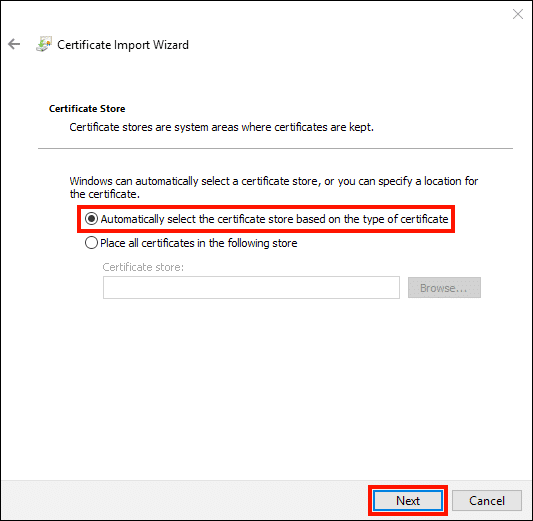Go back using the left arrow icon
This screenshot has width=533, height=521.
14,44
